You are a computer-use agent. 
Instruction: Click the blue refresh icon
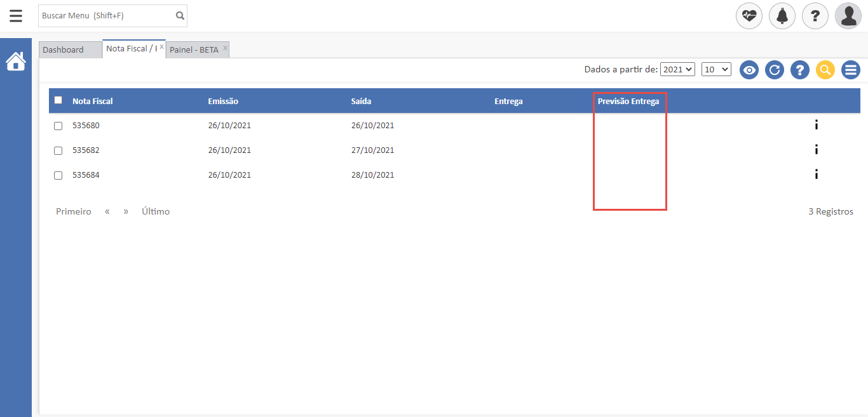click(x=775, y=70)
